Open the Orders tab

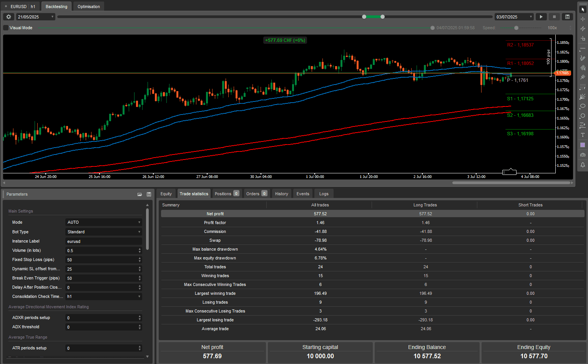pyautogui.click(x=257, y=194)
